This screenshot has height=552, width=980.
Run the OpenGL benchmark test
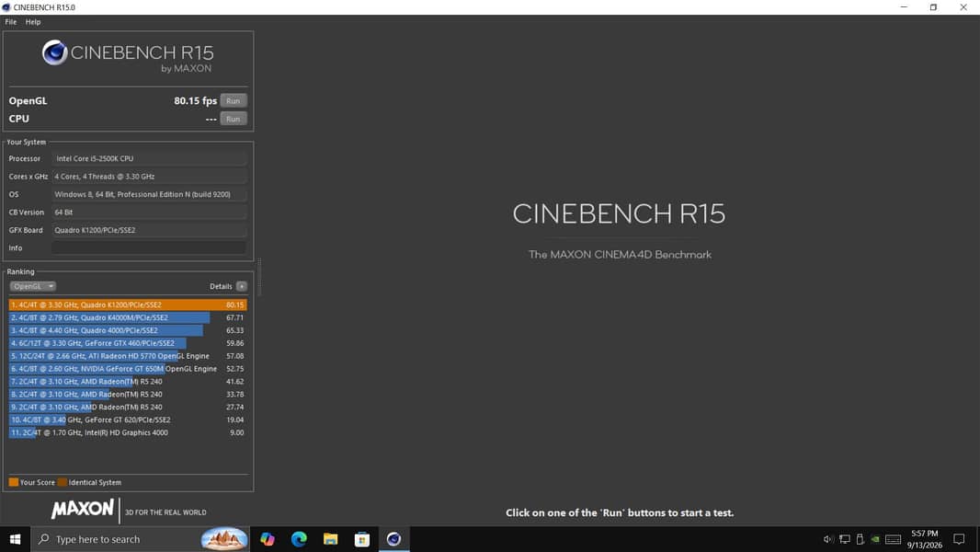click(x=234, y=100)
